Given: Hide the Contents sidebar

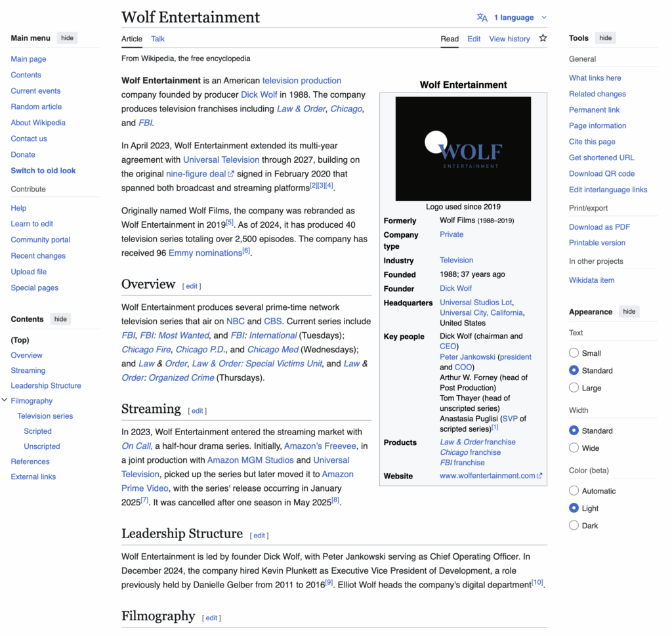Looking at the screenshot, I should click(60, 319).
